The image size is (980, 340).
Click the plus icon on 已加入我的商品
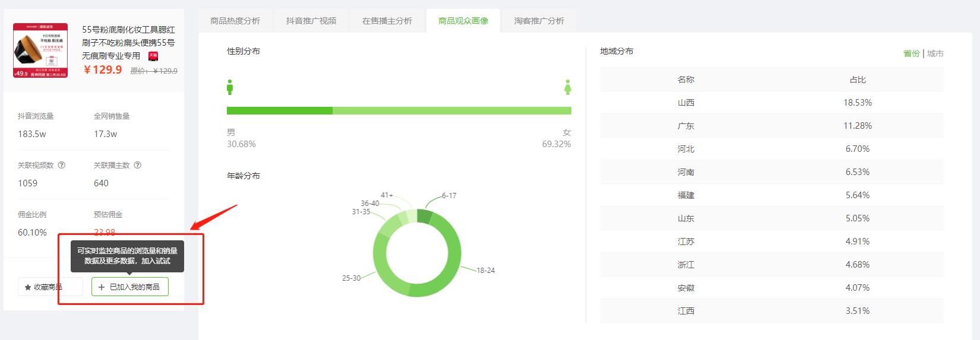102,287
